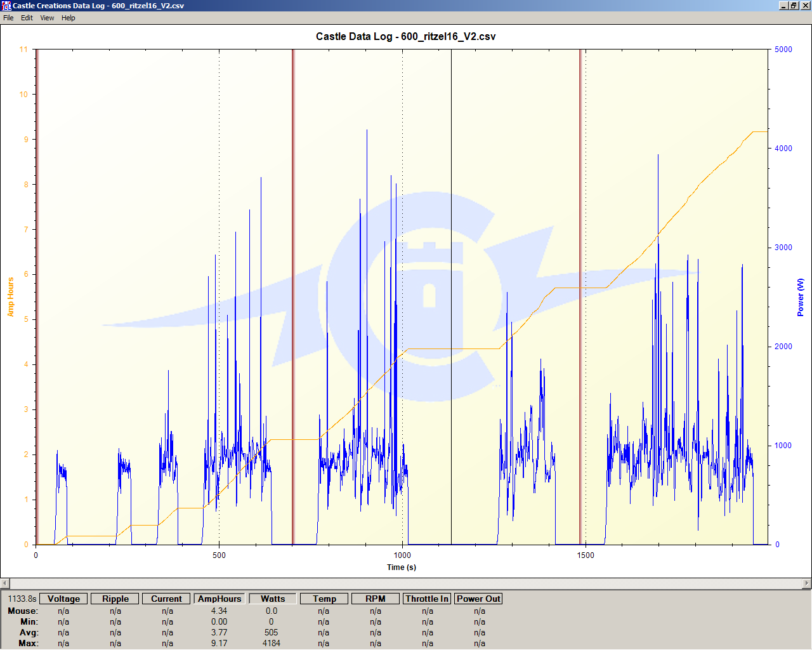Screen dimensions: 812x650
Task: Click the 3000 label on power axis
Action: pyautogui.click(x=783, y=248)
